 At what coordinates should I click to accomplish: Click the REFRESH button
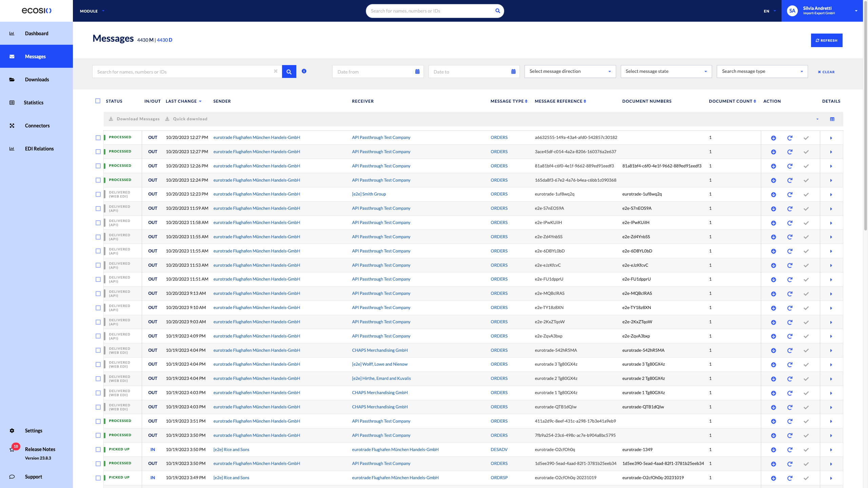[x=826, y=40]
